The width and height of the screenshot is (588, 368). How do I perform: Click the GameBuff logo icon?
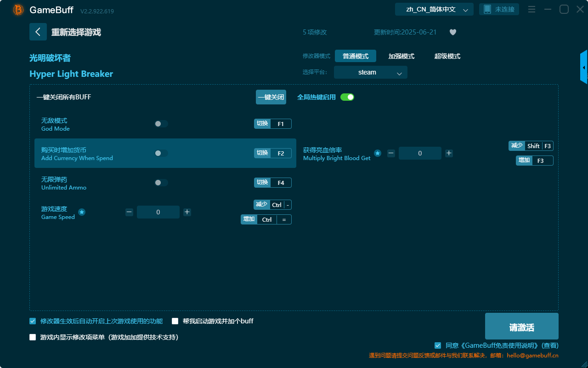[x=17, y=9]
